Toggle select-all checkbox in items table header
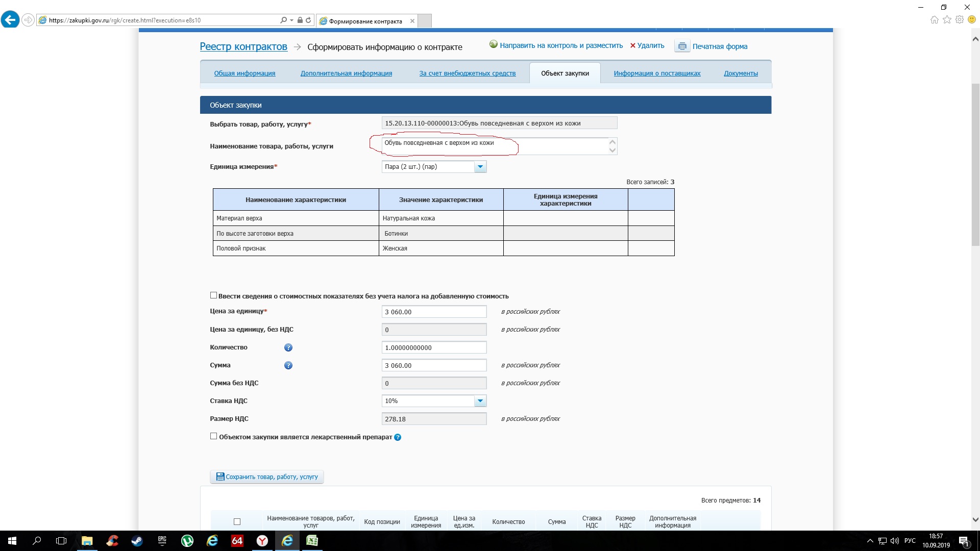Image resolution: width=980 pixels, height=551 pixels. tap(237, 521)
